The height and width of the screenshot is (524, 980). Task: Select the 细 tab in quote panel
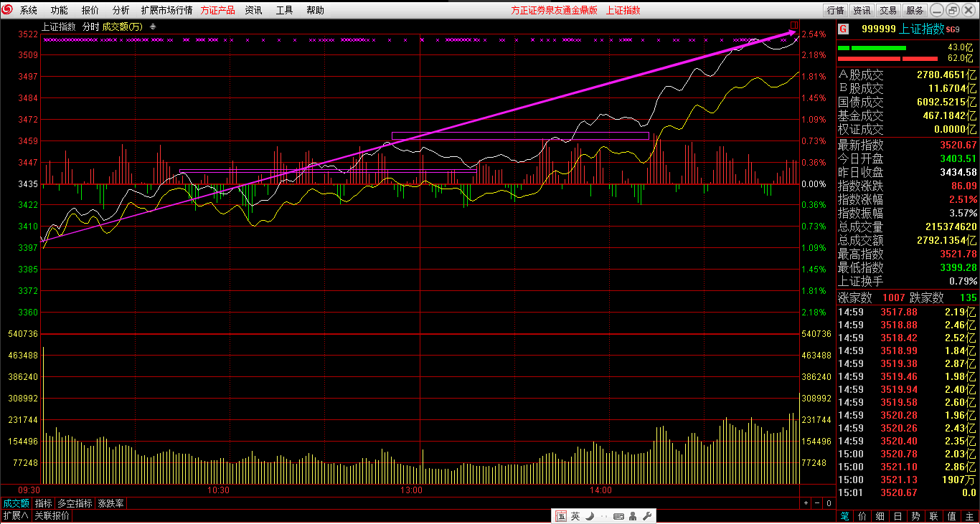[880, 516]
